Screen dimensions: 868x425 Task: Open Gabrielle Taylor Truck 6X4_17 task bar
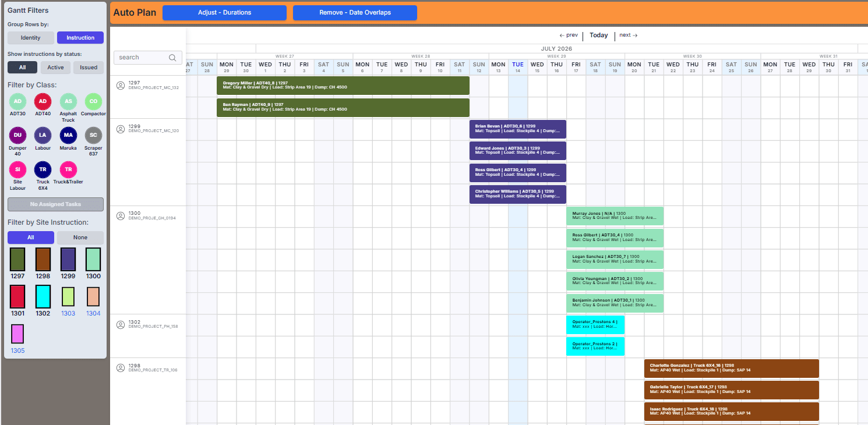click(732, 390)
